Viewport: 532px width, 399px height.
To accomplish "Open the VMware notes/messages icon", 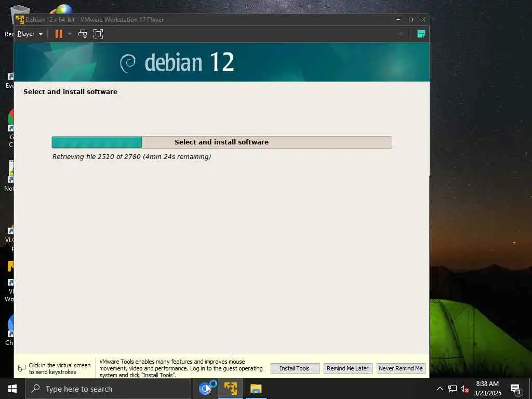I will coord(421,34).
